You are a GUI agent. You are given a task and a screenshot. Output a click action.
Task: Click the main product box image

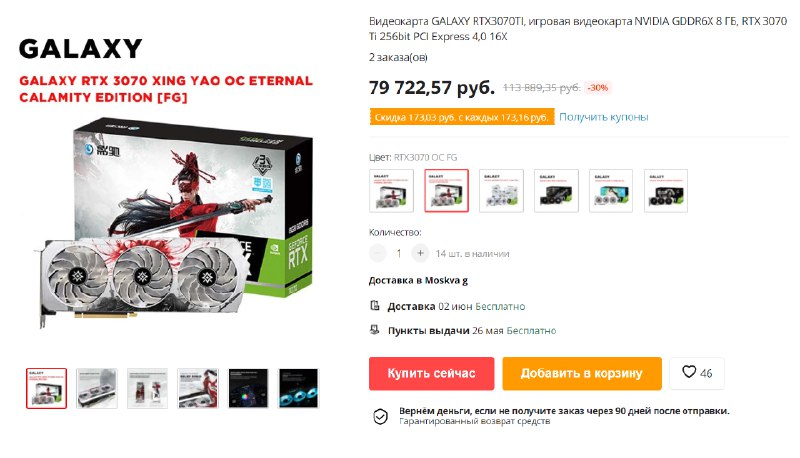coord(173,222)
